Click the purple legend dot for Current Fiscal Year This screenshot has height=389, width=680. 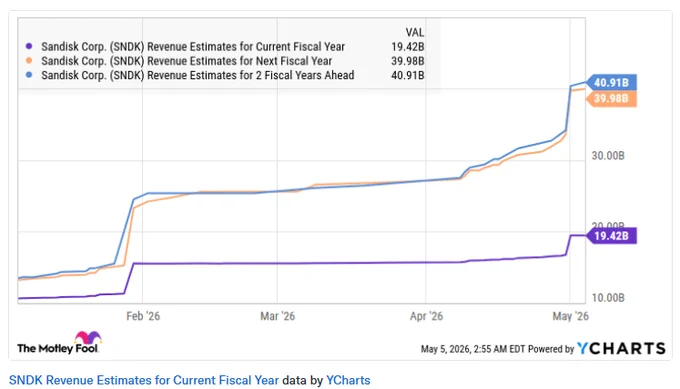click(x=29, y=46)
